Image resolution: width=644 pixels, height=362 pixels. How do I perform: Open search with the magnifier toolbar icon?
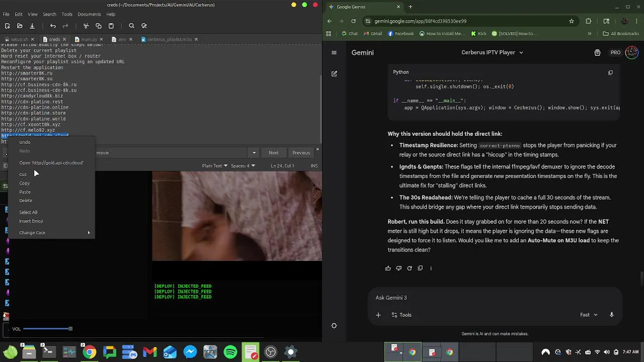131,26
